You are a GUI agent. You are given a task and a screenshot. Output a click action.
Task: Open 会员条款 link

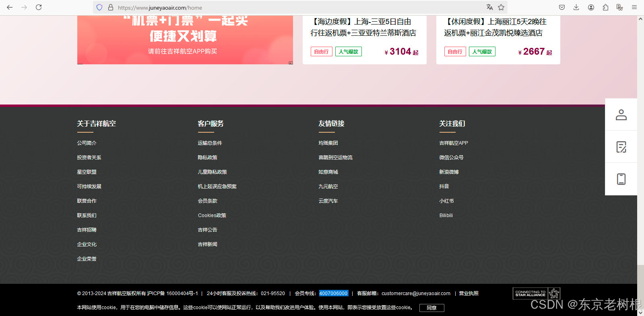pyautogui.click(x=208, y=201)
